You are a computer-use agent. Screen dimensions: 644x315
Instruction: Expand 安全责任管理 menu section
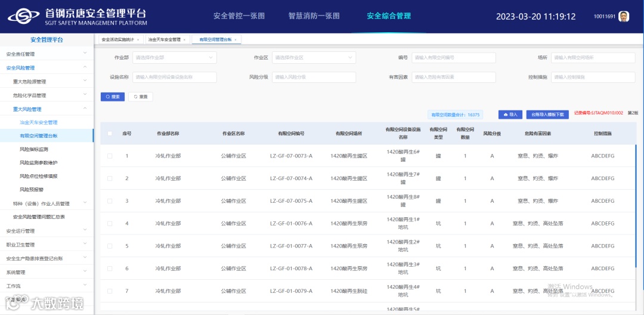(47, 54)
